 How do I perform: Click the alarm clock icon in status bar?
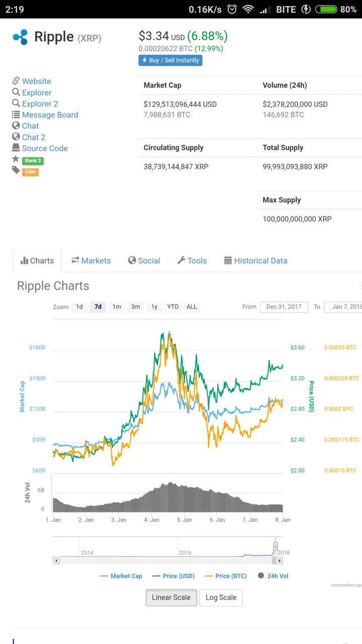232,9
